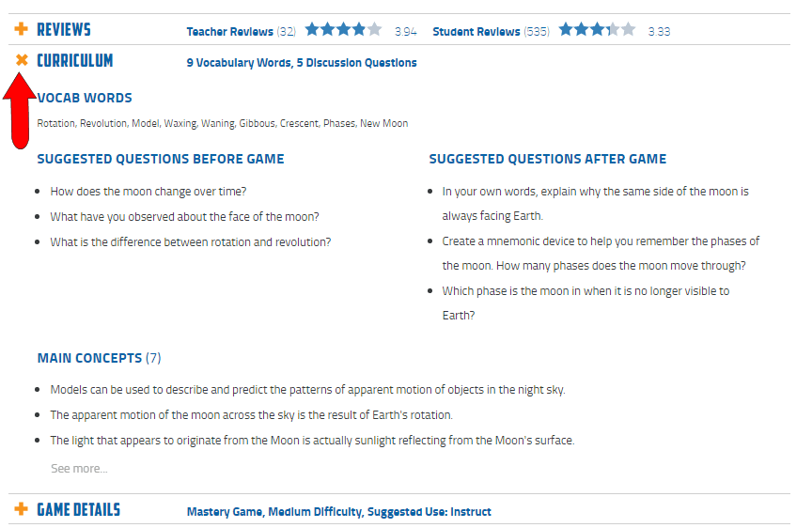Image resolution: width=812 pixels, height=528 pixels.
Task: Click the See more... link
Action: tap(79, 469)
